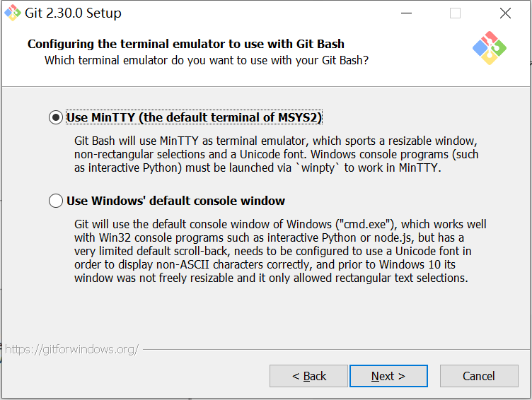Choose the Windows' default console window radio button

pos(56,201)
